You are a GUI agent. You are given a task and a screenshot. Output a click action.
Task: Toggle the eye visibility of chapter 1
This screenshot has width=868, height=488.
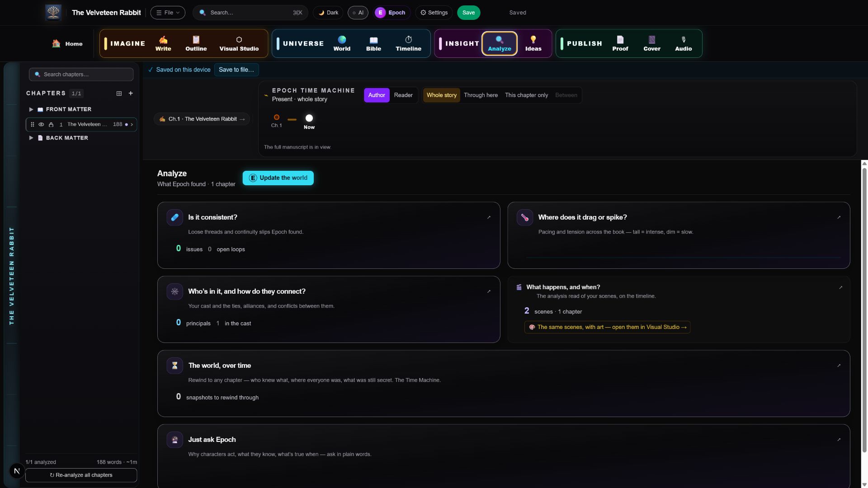tap(41, 125)
